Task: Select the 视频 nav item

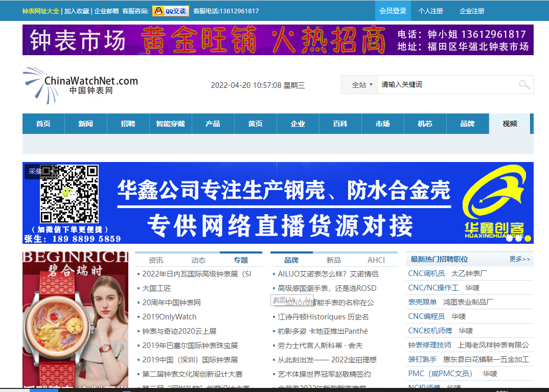Action: pos(510,124)
